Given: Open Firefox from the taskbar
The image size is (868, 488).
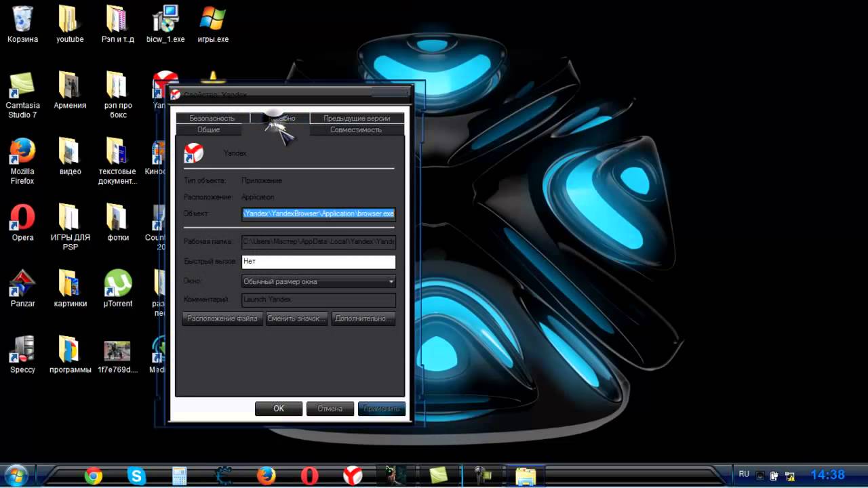Looking at the screenshot, I should pos(267,476).
